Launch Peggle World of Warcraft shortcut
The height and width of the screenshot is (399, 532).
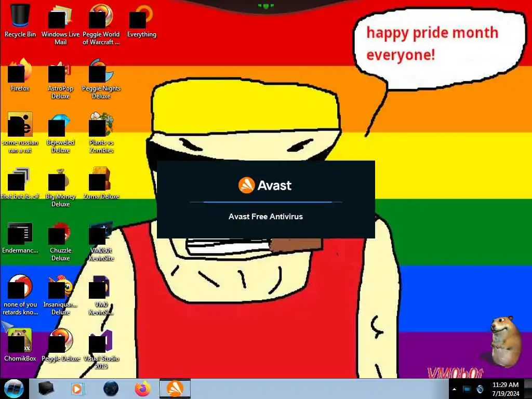(101, 24)
